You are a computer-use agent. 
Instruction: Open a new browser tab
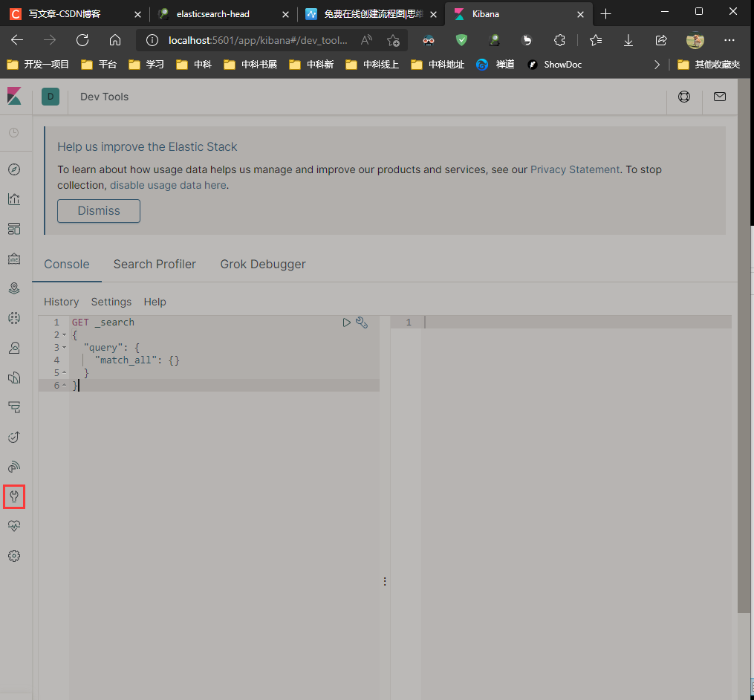coord(605,14)
